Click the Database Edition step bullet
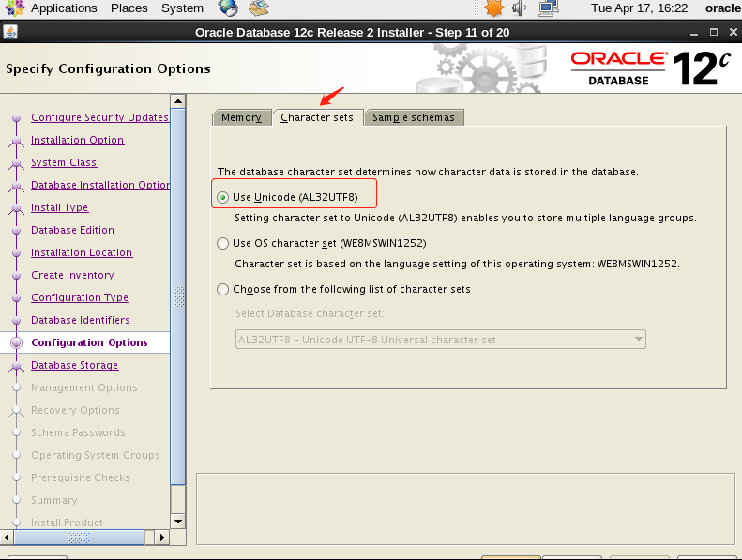This screenshot has width=742, height=560. point(17,231)
